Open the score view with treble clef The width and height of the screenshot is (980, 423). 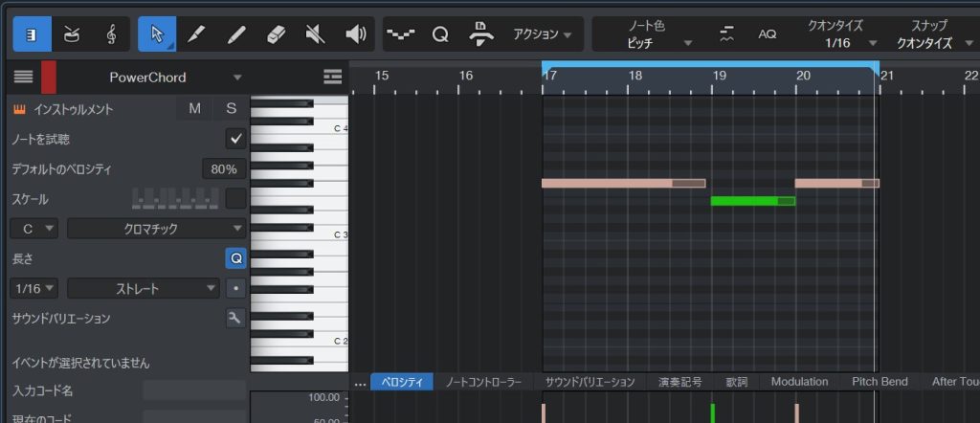tap(112, 34)
